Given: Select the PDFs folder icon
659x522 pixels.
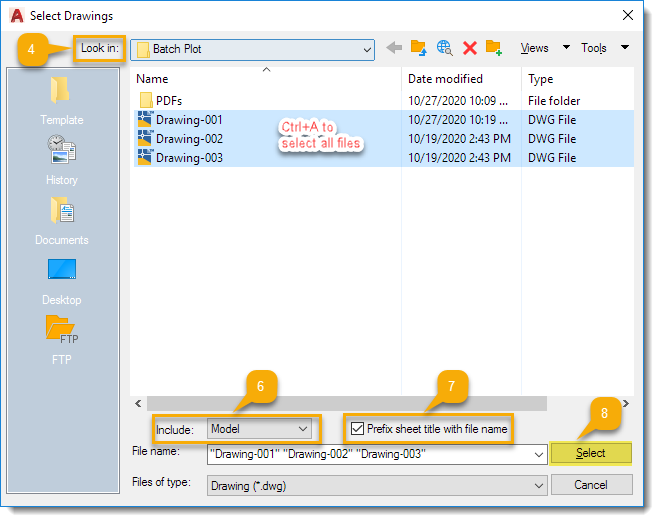Looking at the screenshot, I should click(x=146, y=100).
